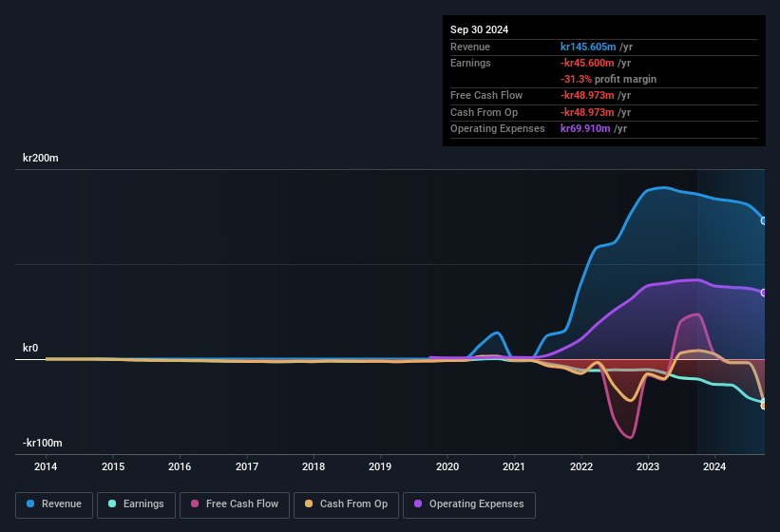Click the -31.3% profit margin text
Image resolution: width=780 pixels, height=532 pixels.
pos(608,79)
